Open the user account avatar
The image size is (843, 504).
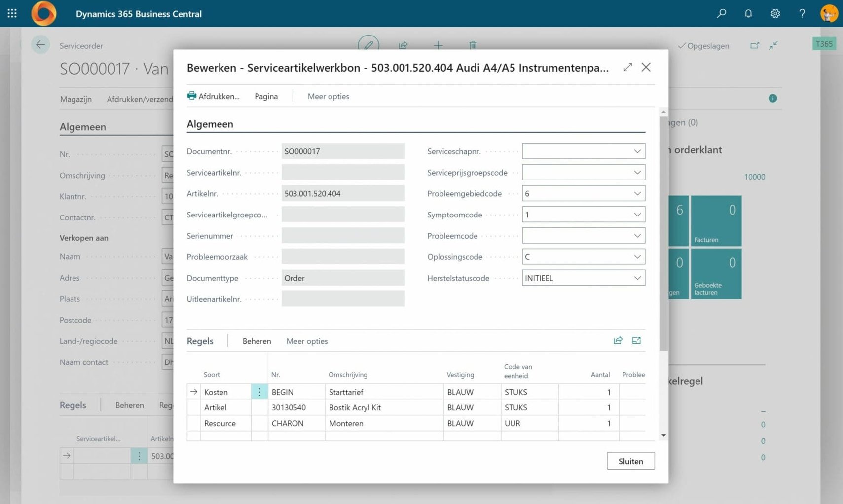(x=829, y=13)
